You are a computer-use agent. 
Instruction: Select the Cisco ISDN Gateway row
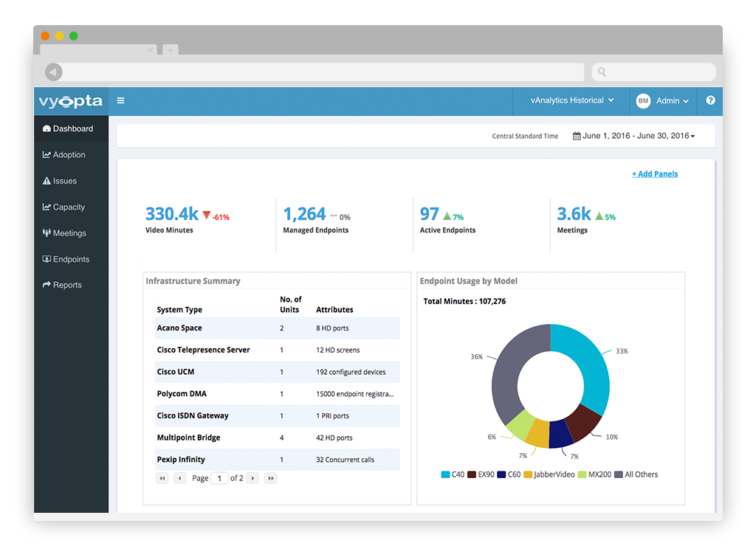(278, 416)
